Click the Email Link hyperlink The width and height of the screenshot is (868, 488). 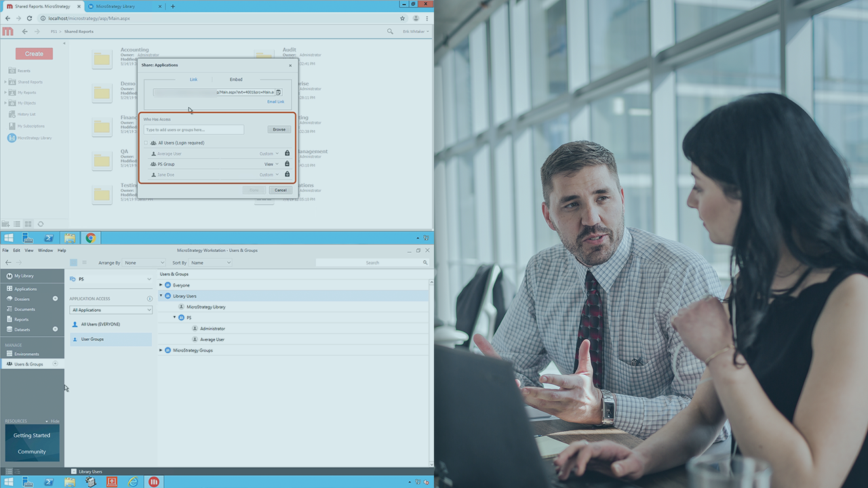tap(275, 102)
